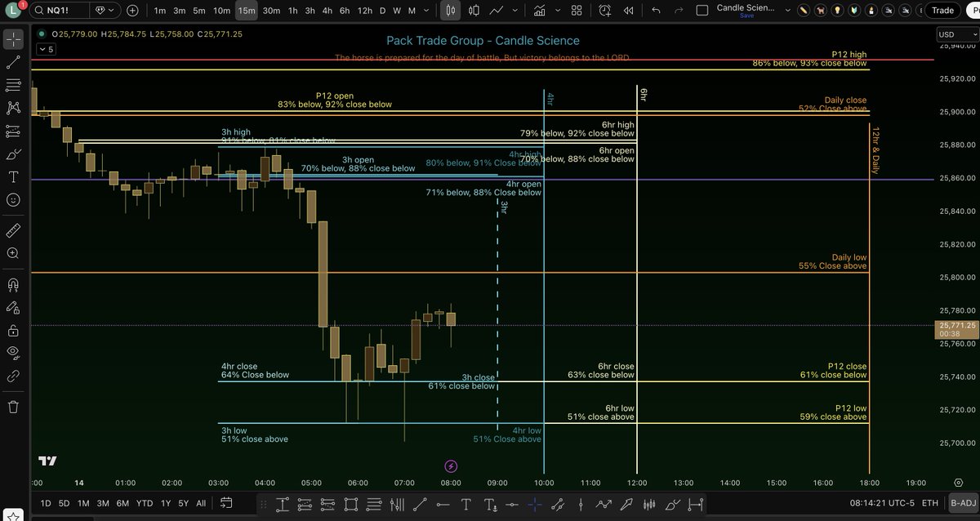Set date range to 1M
This screenshot has height=521, width=980.
tap(83, 503)
